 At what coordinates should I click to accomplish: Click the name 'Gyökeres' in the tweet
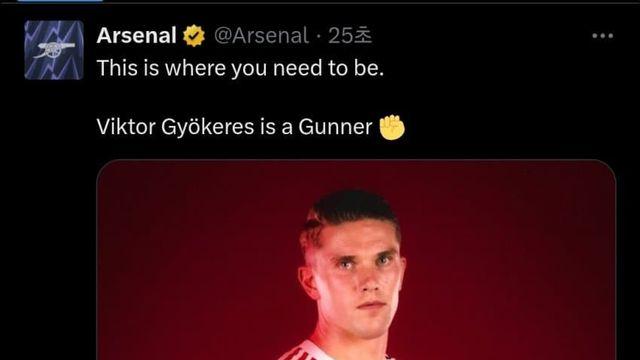(208, 128)
